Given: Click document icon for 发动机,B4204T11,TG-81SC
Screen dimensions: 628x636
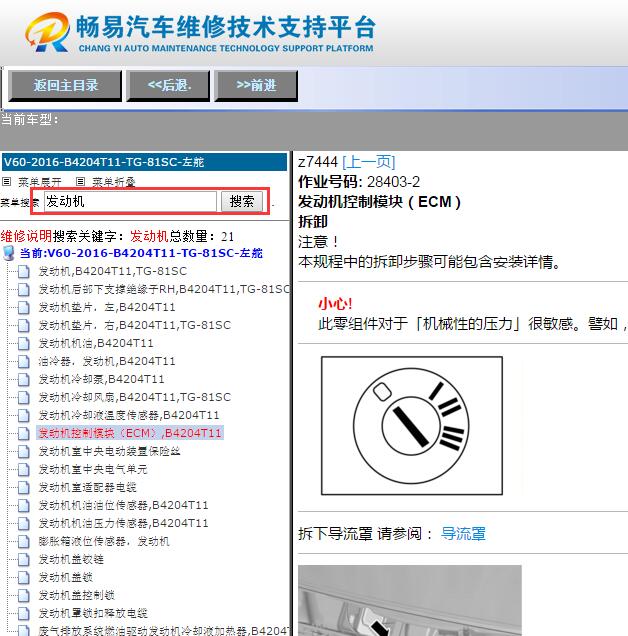Looking at the screenshot, I should (x=24, y=271).
